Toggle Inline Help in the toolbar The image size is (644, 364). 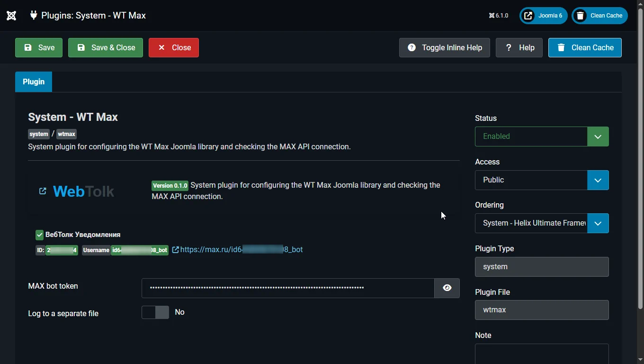[445, 47]
